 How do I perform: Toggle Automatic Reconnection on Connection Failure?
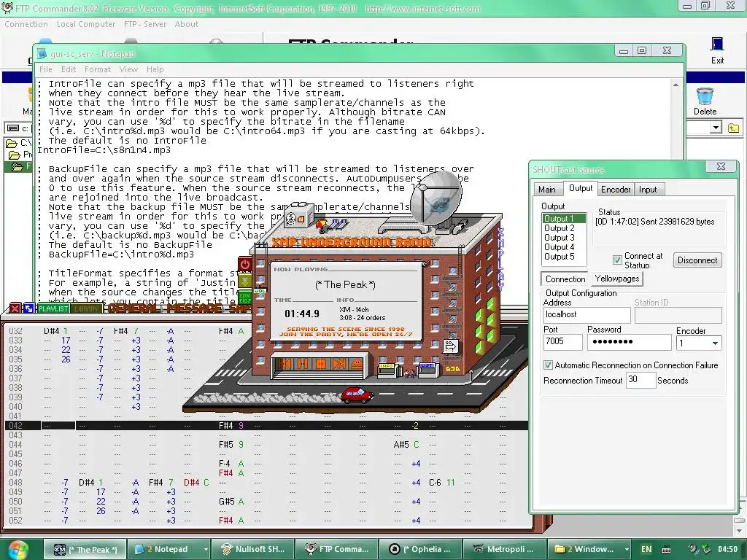tap(548, 365)
